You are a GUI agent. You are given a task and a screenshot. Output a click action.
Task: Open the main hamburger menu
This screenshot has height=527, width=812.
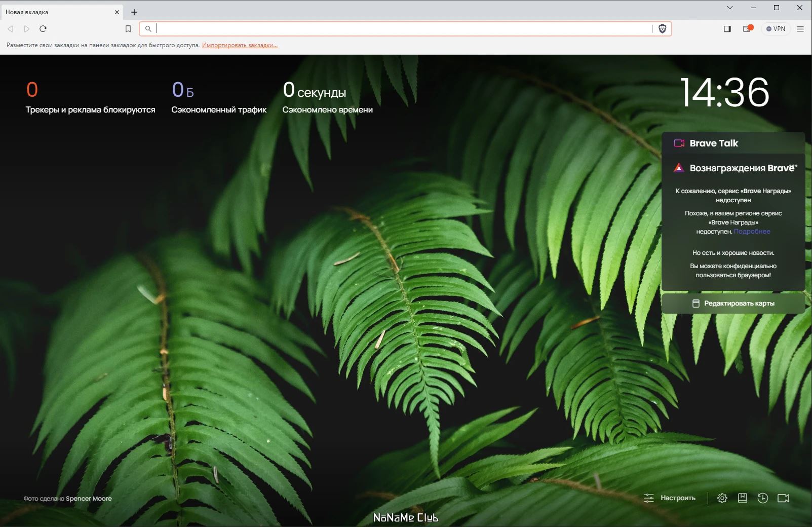[x=800, y=29]
